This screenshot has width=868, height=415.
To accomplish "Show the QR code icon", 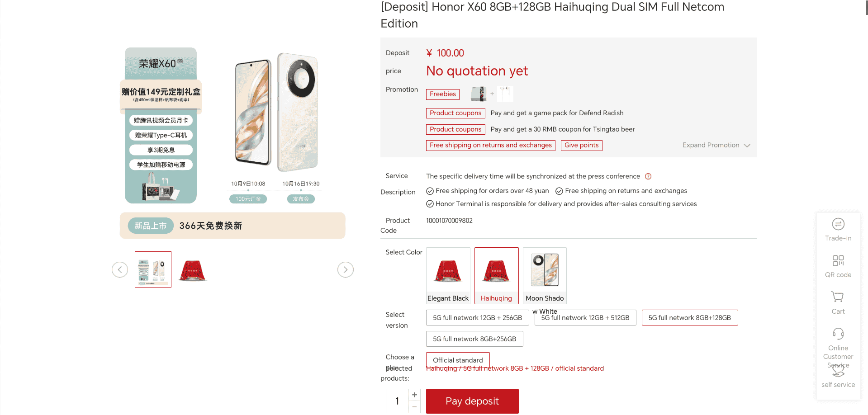I will pos(838,261).
